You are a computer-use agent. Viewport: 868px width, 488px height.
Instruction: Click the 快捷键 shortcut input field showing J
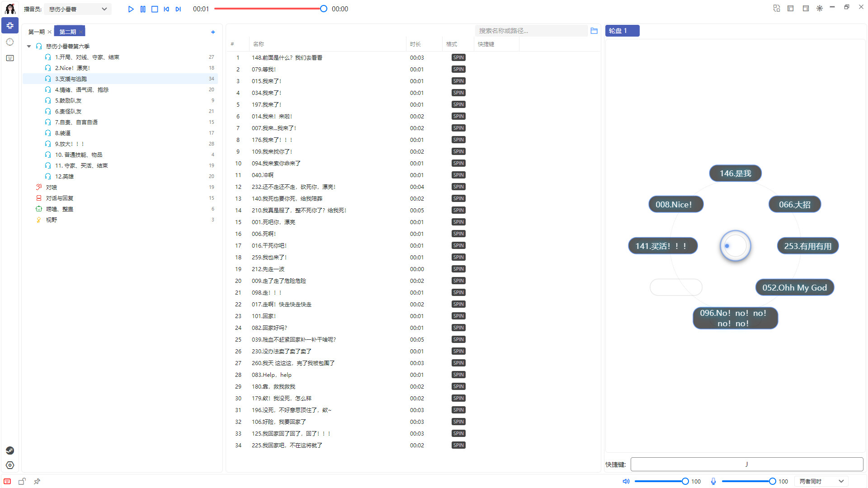coord(746,464)
